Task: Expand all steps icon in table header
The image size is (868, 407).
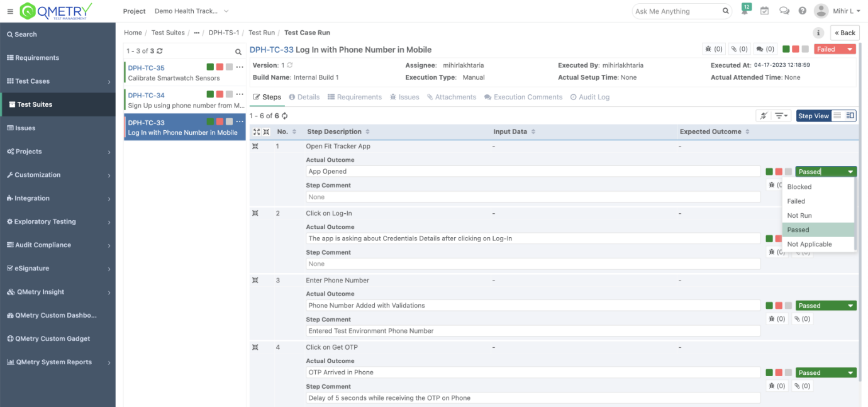Action: click(256, 131)
